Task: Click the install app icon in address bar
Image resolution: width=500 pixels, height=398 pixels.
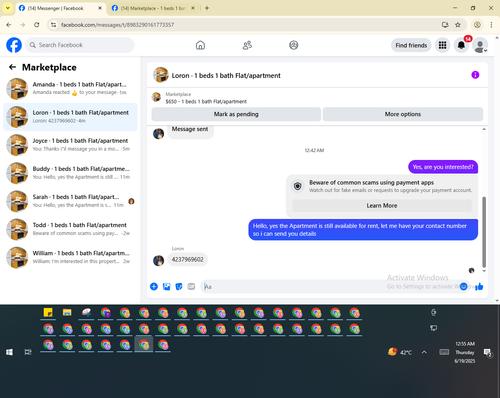Action: 445,25
